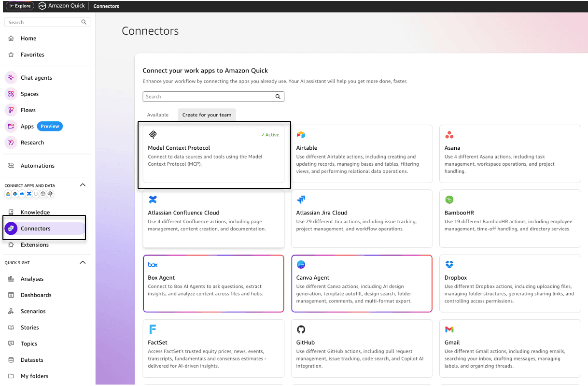
Task: Select the Create for your team tab
Action: 207,115
